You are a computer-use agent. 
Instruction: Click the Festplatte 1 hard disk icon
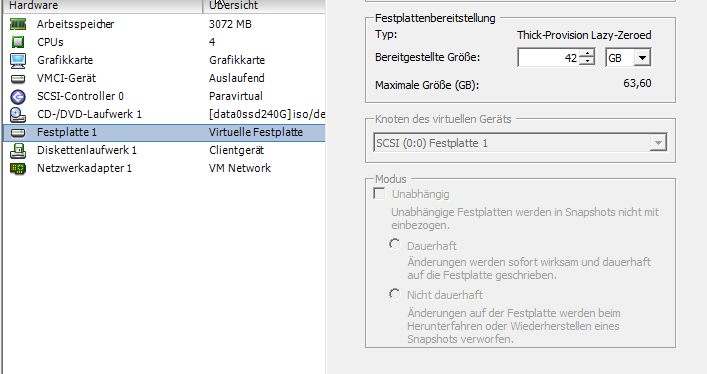tap(18, 133)
